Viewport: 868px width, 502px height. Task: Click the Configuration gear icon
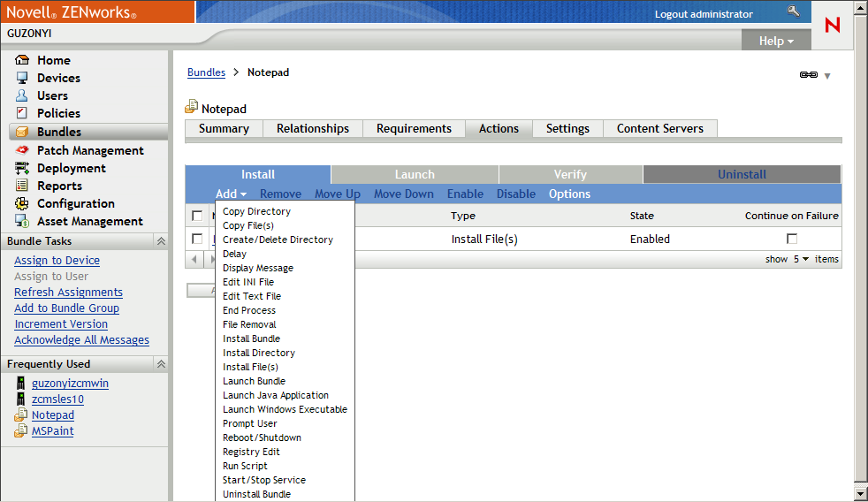pyautogui.click(x=21, y=203)
